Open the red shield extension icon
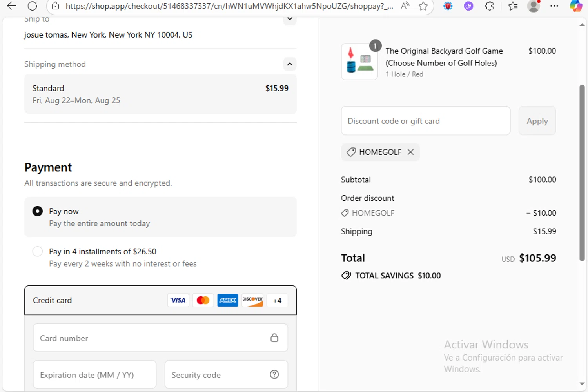588x392 pixels. tap(448, 6)
